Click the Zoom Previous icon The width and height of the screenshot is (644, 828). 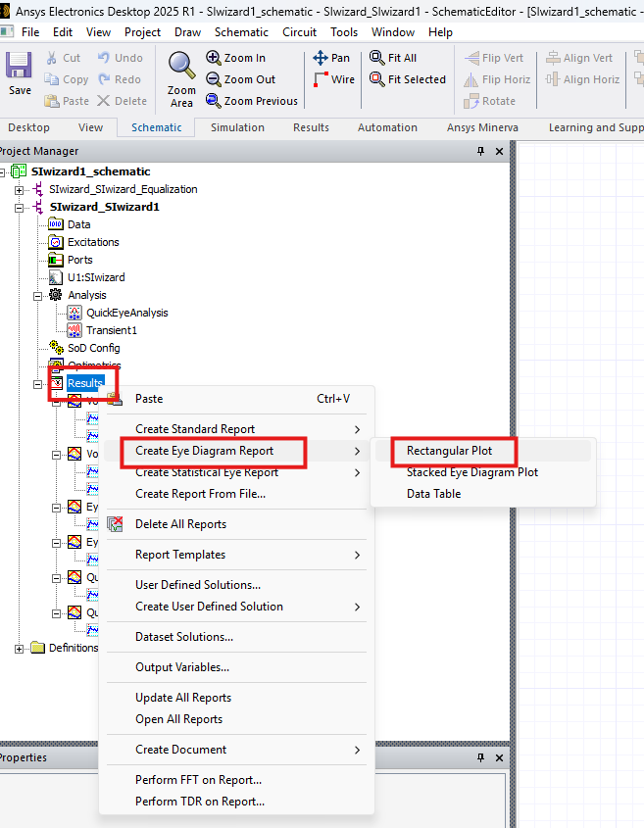(214, 100)
